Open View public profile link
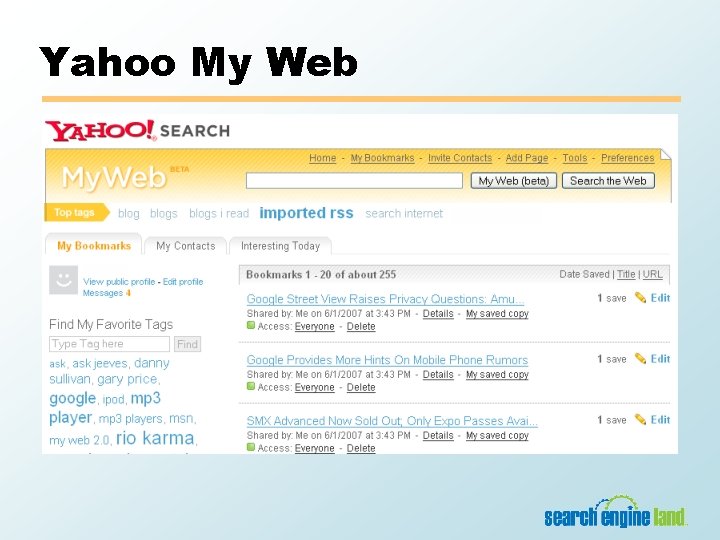720x540 pixels. [x=119, y=282]
